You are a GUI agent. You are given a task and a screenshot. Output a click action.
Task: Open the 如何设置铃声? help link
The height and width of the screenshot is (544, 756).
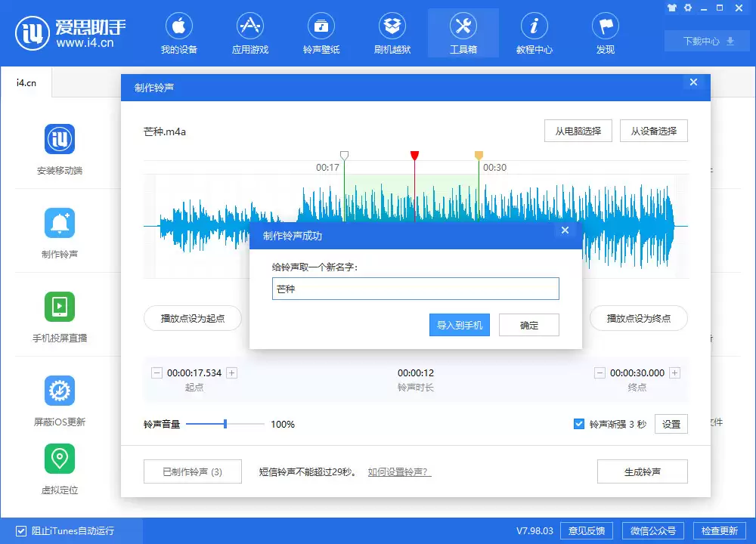pyautogui.click(x=399, y=471)
